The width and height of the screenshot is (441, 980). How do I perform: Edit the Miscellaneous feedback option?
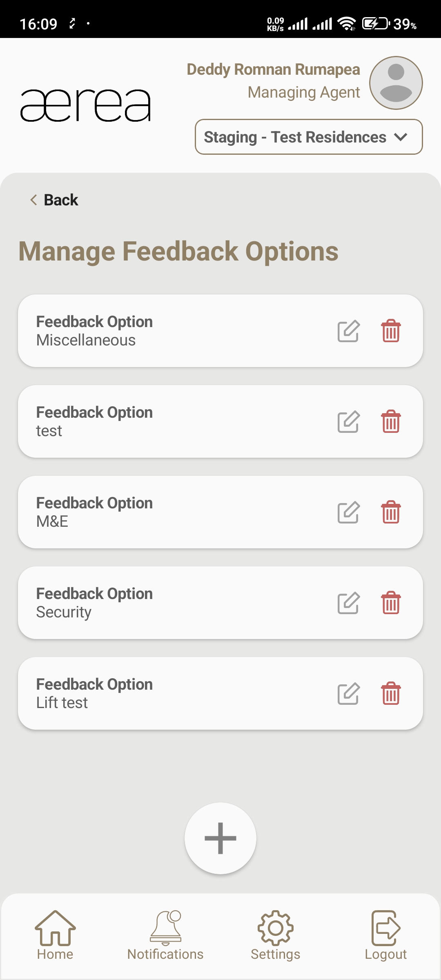click(348, 331)
